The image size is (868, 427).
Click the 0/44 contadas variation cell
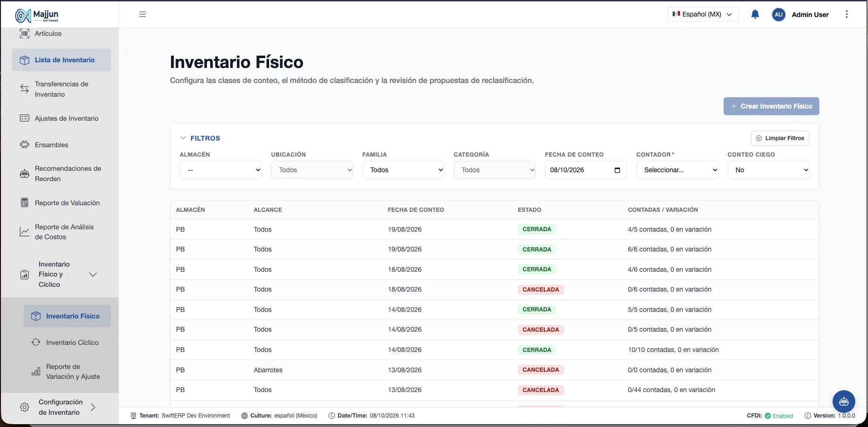671,390
